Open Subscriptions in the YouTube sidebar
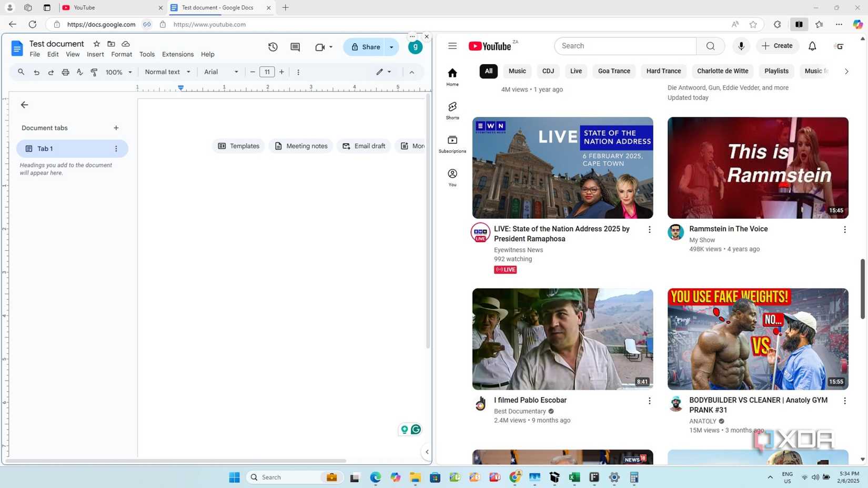 tap(452, 143)
